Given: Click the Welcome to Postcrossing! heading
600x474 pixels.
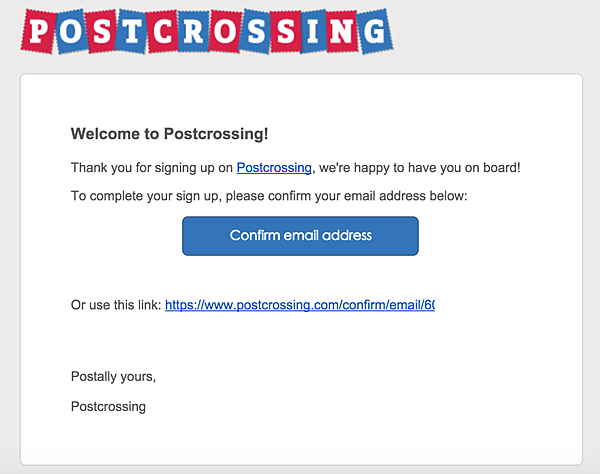Looking at the screenshot, I should (170, 134).
